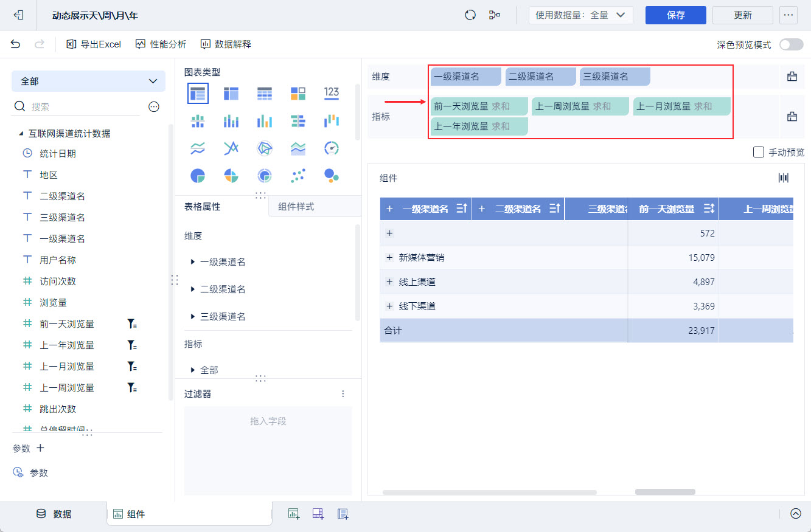The image size is (811, 532).
Task: Click the collapse-up arrow at bottom right
Action: coord(796,514)
